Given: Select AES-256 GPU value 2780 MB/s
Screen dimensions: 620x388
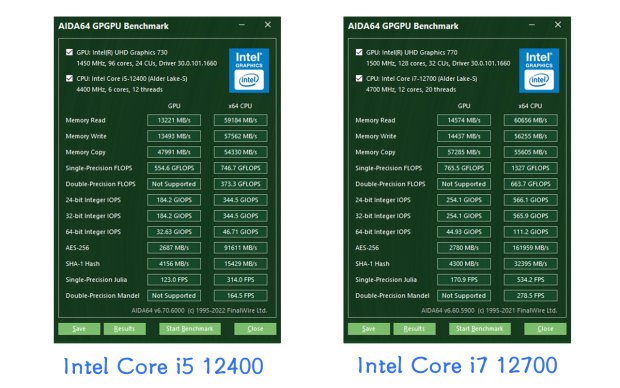Looking at the screenshot, I should tap(464, 248).
